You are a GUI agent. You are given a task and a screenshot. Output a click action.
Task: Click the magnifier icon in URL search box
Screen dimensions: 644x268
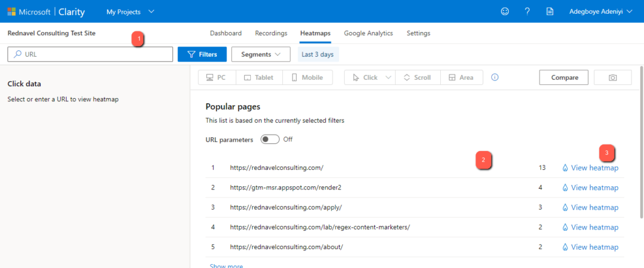pos(18,54)
